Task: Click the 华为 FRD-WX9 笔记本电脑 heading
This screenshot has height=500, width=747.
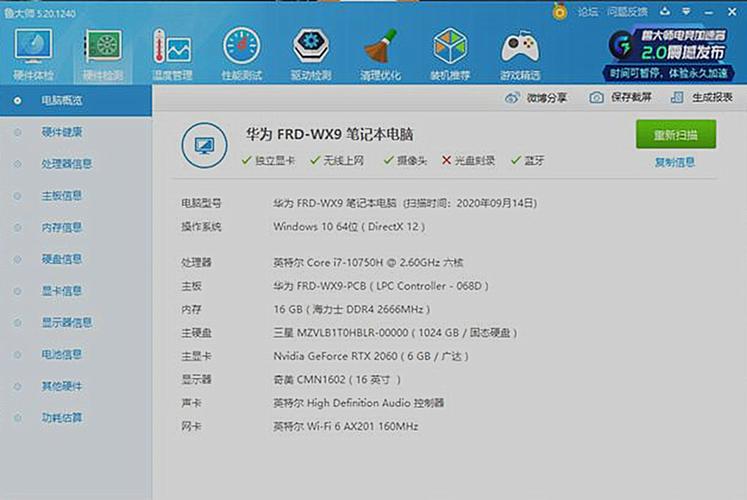Action: pos(330,135)
